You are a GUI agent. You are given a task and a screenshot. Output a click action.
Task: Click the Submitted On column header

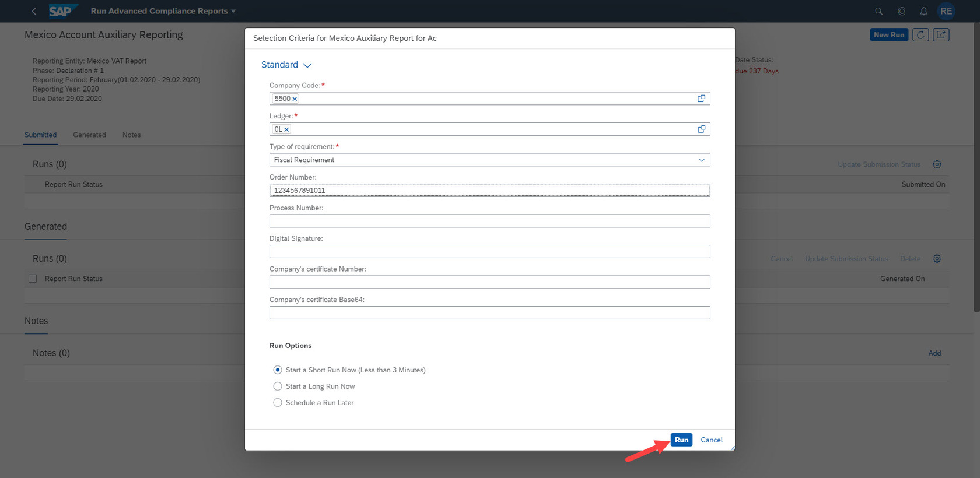923,184
